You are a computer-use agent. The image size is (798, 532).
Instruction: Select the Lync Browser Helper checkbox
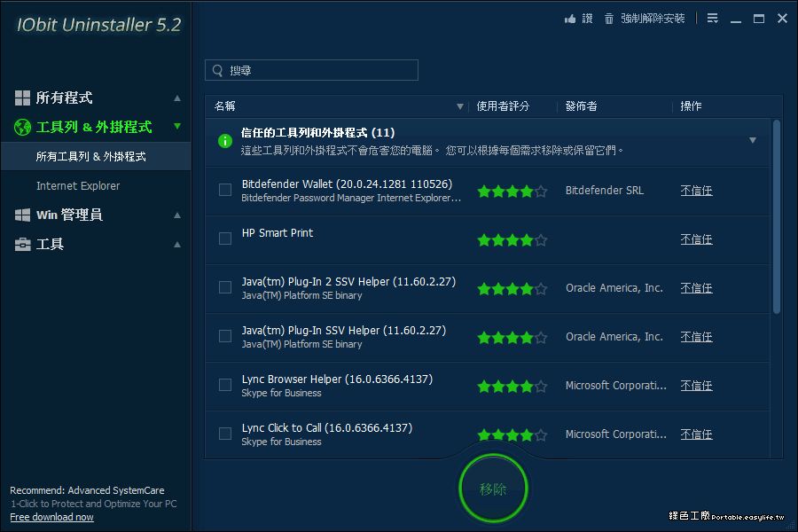point(225,385)
